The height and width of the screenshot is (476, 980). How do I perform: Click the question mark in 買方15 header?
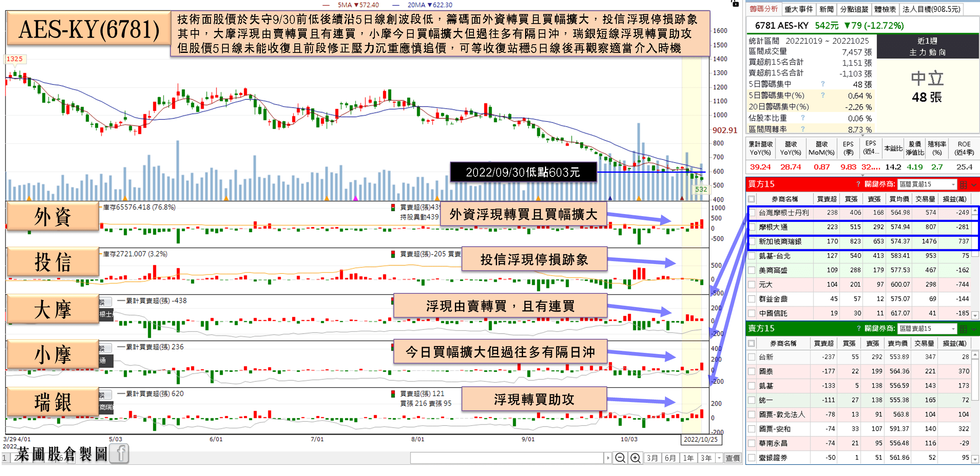tap(858, 184)
